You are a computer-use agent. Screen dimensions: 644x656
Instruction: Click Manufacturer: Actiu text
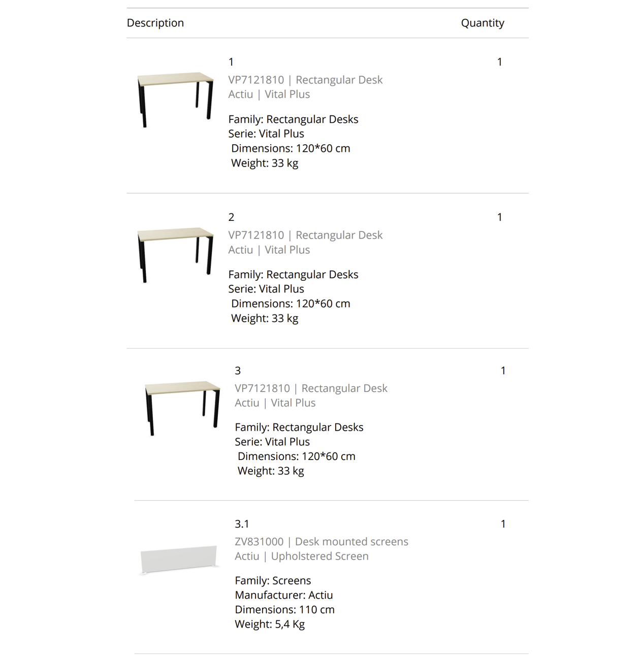point(284,595)
